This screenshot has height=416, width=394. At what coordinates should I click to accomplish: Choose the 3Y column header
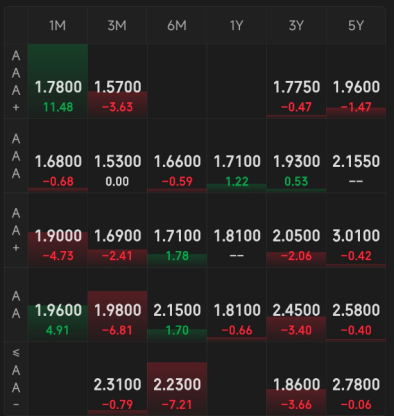tap(296, 25)
